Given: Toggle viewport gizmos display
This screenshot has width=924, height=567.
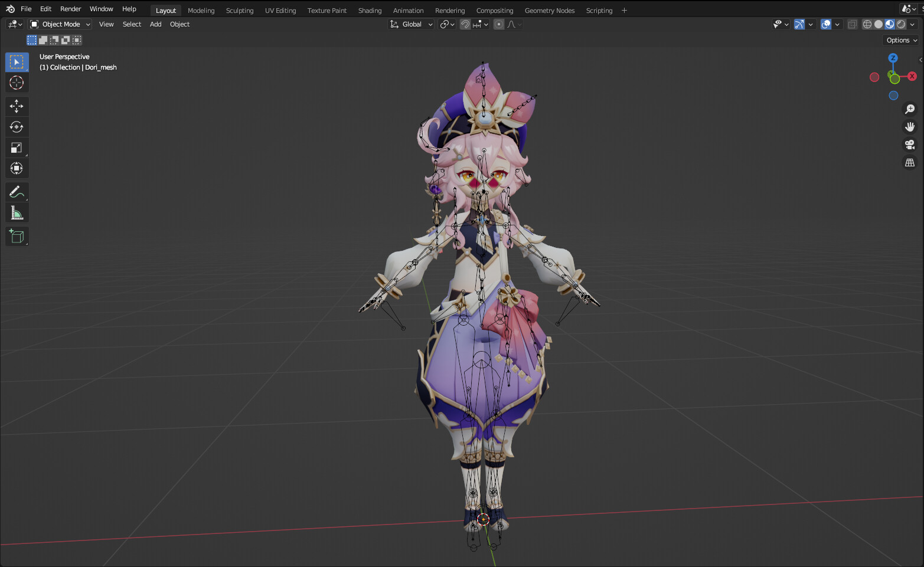Looking at the screenshot, I should click(x=799, y=24).
